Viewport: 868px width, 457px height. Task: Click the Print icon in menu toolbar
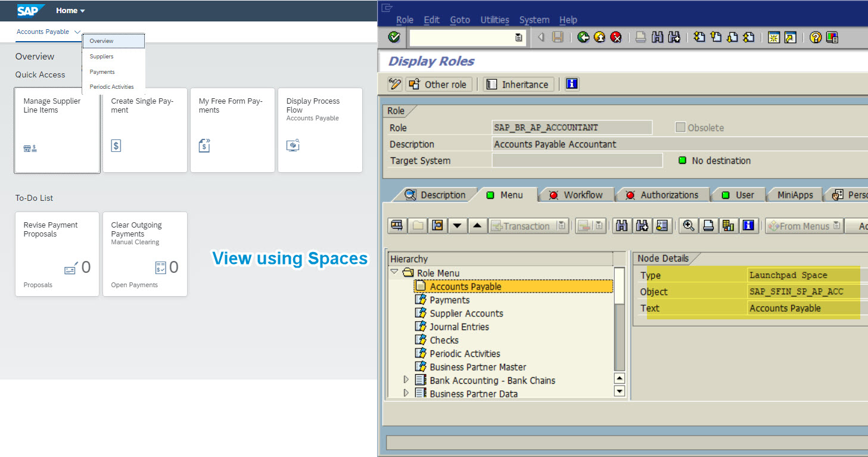coord(708,226)
